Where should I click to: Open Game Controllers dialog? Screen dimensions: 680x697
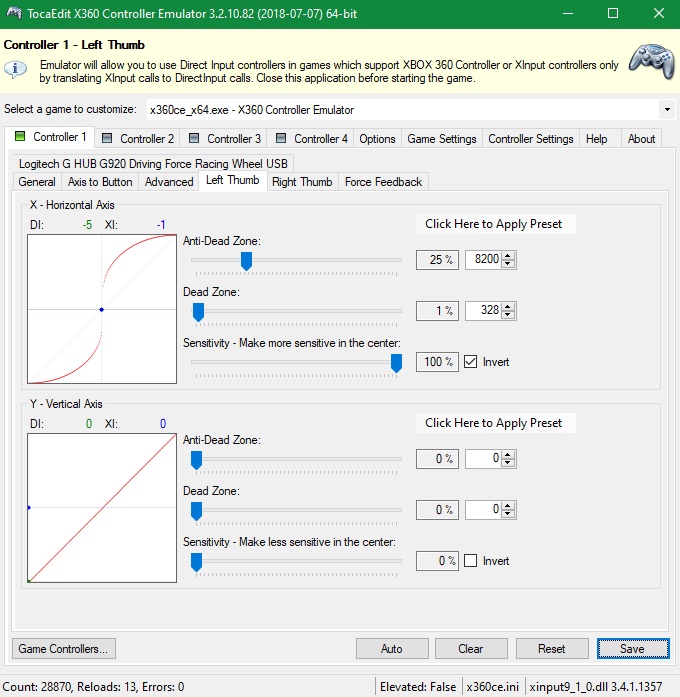coord(64,649)
